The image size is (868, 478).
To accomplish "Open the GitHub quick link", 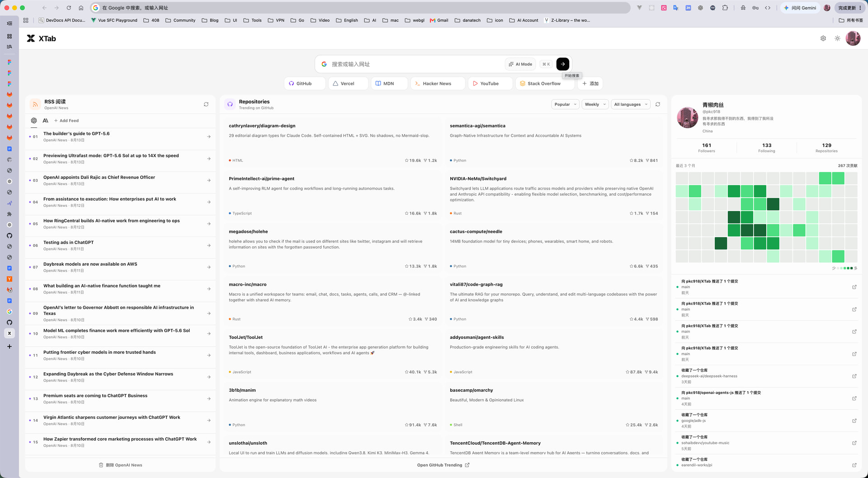I will (x=305, y=84).
